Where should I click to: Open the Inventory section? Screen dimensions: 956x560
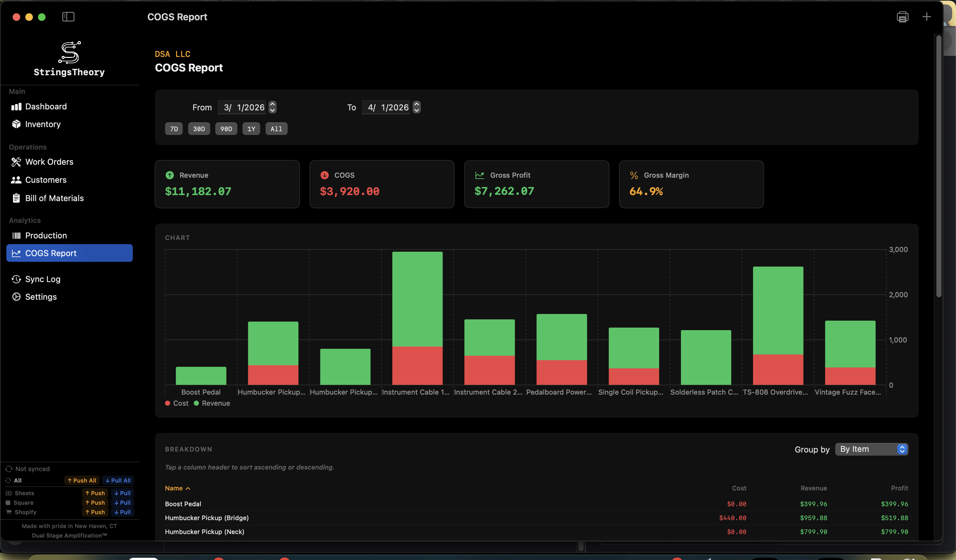tap(42, 124)
